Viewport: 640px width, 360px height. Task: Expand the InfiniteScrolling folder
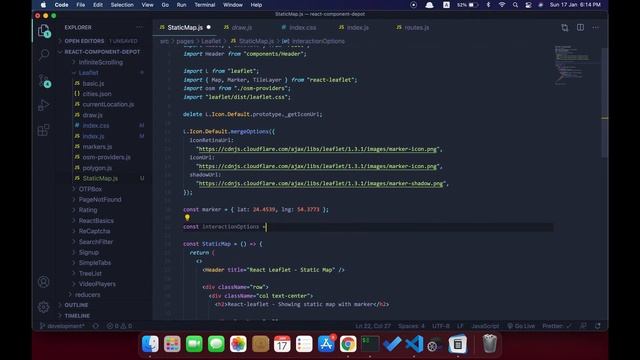click(x=100, y=62)
